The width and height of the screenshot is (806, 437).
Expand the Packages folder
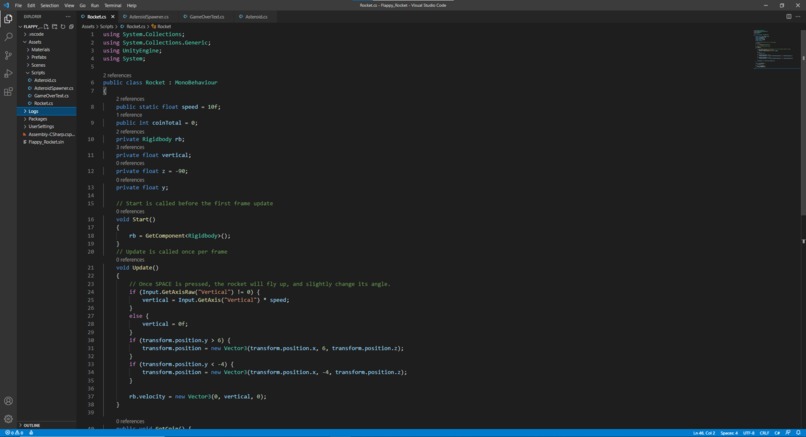(38, 119)
